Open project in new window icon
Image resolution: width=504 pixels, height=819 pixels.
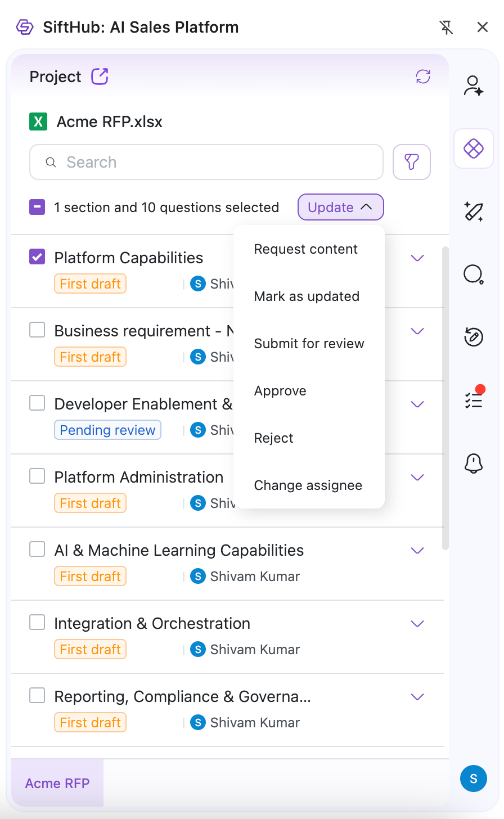coord(100,76)
